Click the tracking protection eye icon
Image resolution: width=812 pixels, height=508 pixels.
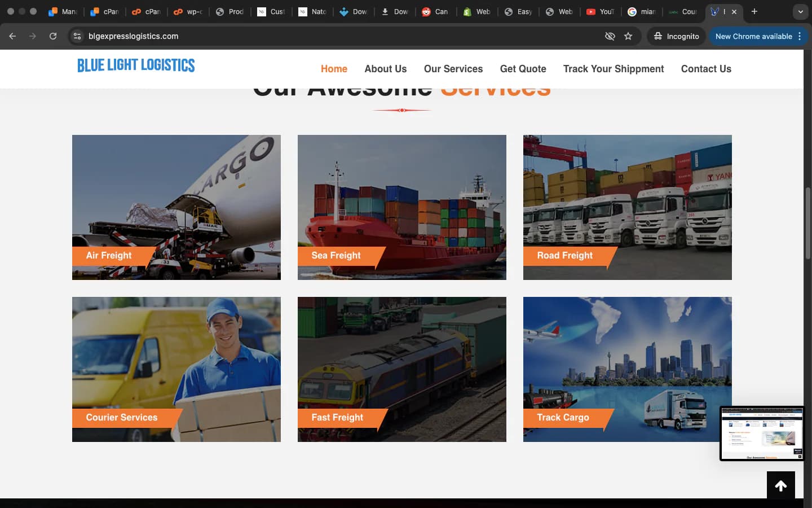610,36
